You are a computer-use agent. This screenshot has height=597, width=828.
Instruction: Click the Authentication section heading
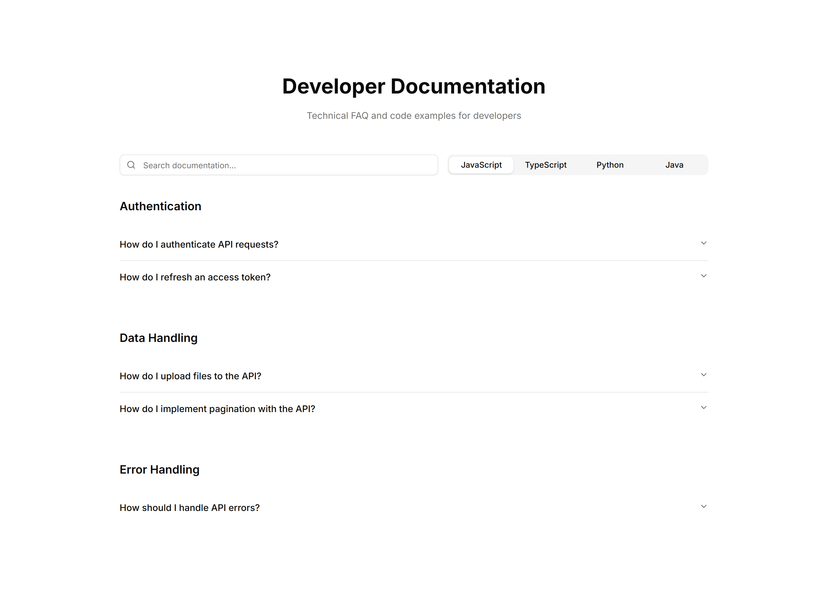click(x=161, y=206)
